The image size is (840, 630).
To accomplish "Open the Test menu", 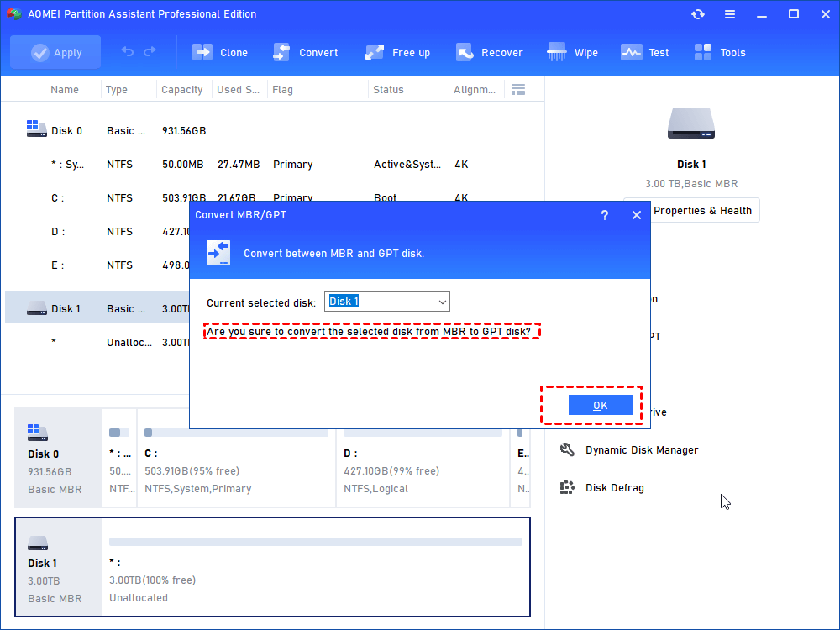I will (x=644, y=52).
